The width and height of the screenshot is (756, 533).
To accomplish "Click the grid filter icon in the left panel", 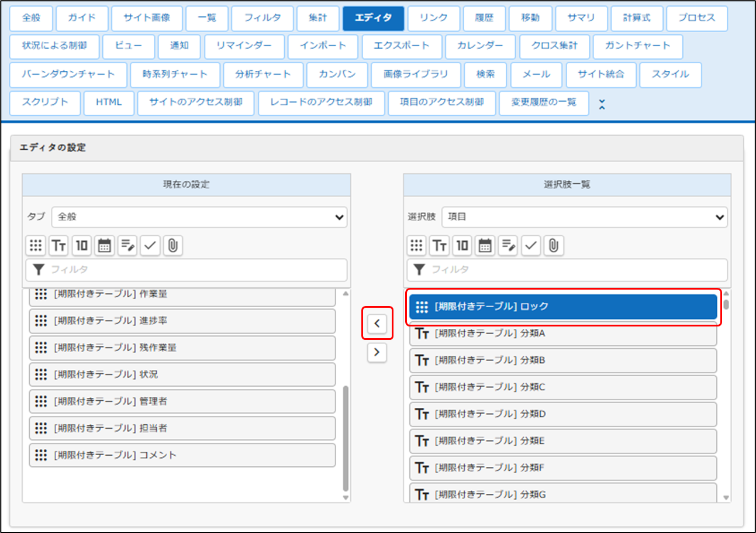I will click(36, 246).
